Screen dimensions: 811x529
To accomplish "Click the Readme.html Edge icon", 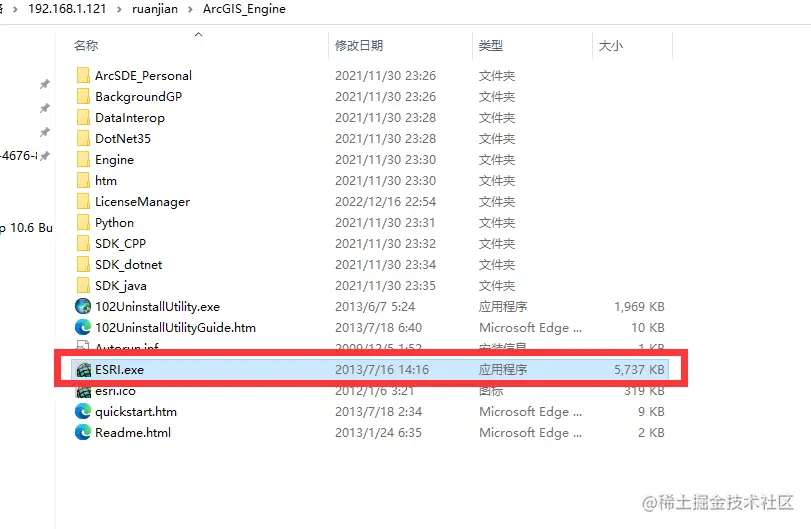I will (83, 432).
